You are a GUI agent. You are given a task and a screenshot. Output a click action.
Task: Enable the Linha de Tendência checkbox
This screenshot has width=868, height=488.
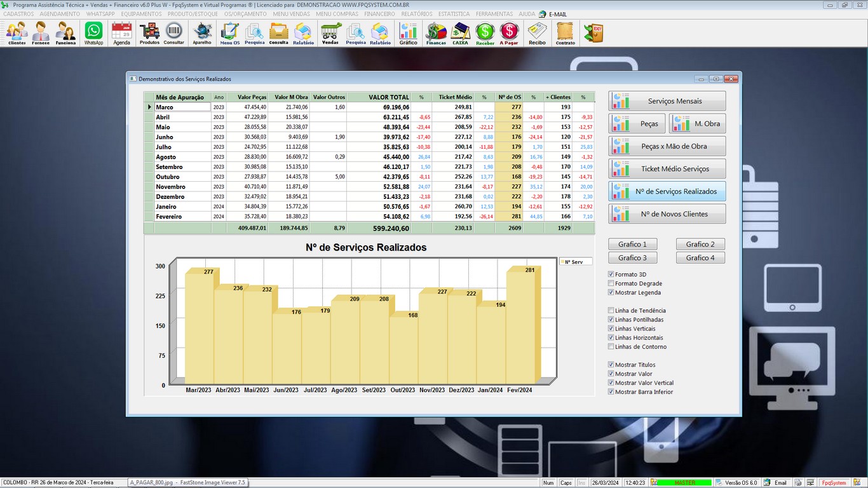tap(611, 311)
